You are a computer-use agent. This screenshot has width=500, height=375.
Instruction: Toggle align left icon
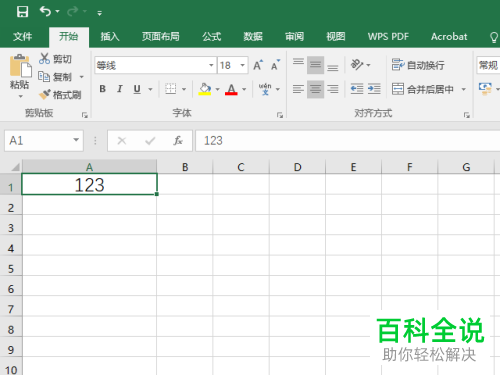coord(298,89)
